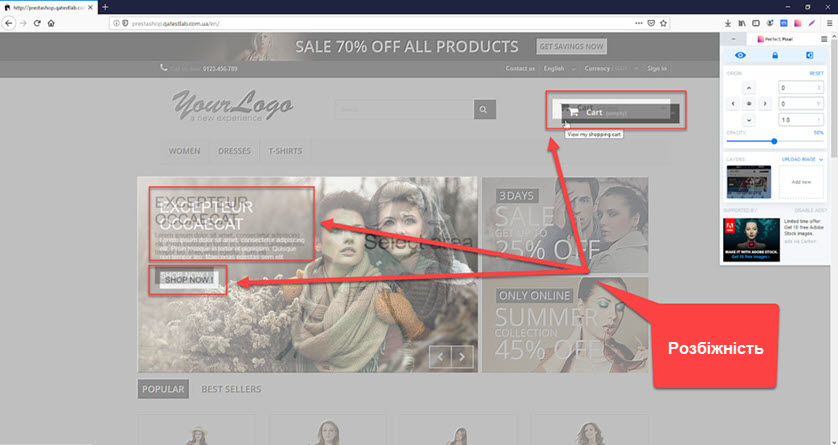The image size is (838, 445).
Task: Open the ONLY ONLINE SUMMER COLLECTION banner
Action: [x=565, y=324]
